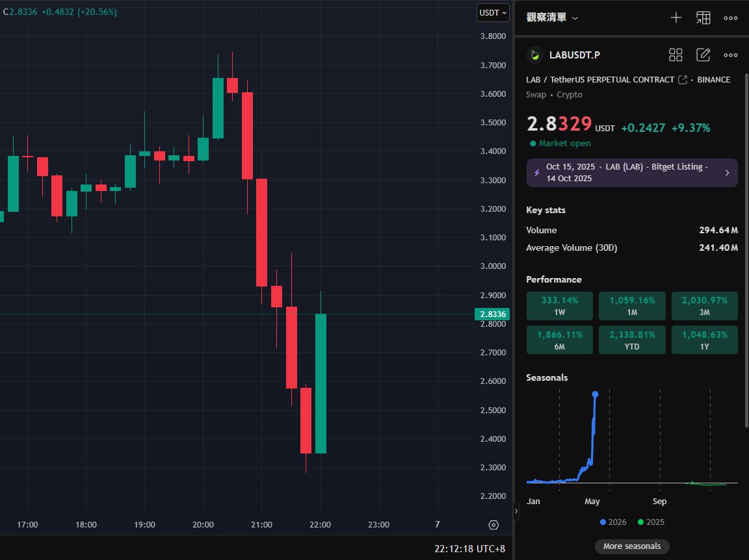Open advanced view table icon in watchlist header
Image resolution: width=749 pixels, height=560 pixels.
(x=703, y=18)
